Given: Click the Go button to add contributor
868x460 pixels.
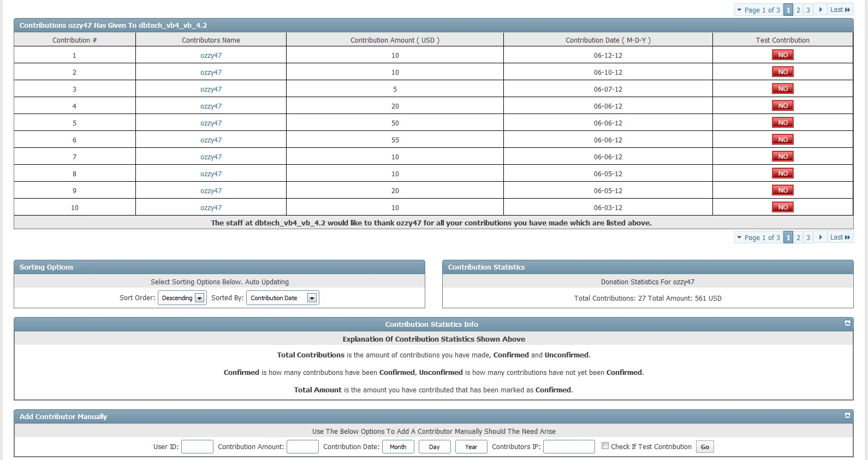Looking at the screenshot, I should [705, 447].
